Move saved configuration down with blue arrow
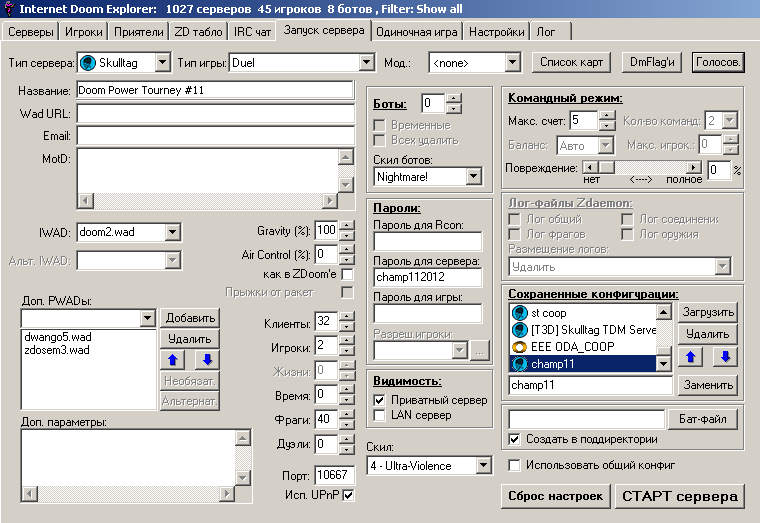The image size is (760, 523). [726, 357]
